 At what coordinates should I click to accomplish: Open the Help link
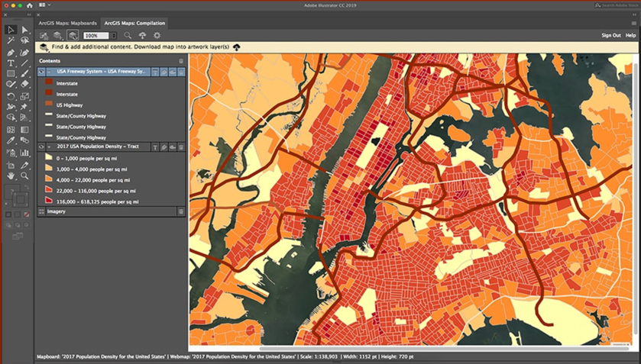pos(630,36)
